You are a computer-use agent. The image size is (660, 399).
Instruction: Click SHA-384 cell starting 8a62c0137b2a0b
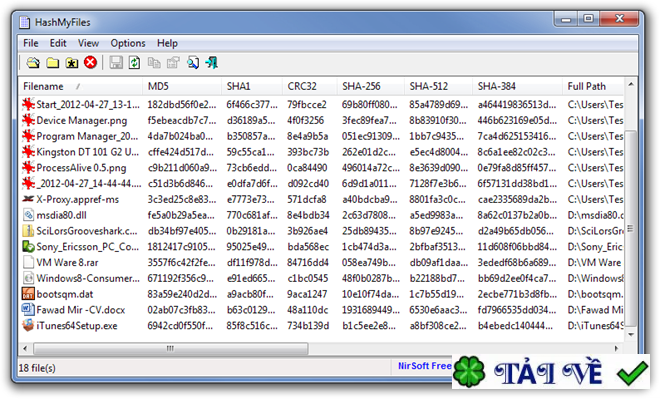[x=517, y=215]
